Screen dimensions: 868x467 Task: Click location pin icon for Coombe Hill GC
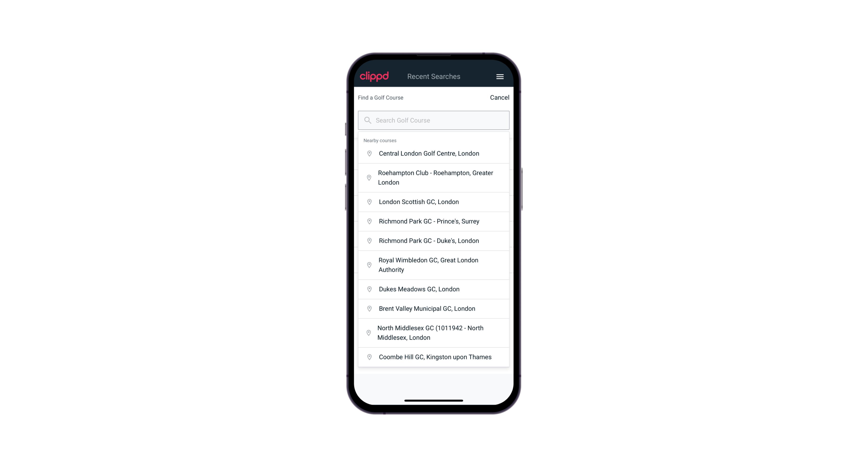pos(368,357)
